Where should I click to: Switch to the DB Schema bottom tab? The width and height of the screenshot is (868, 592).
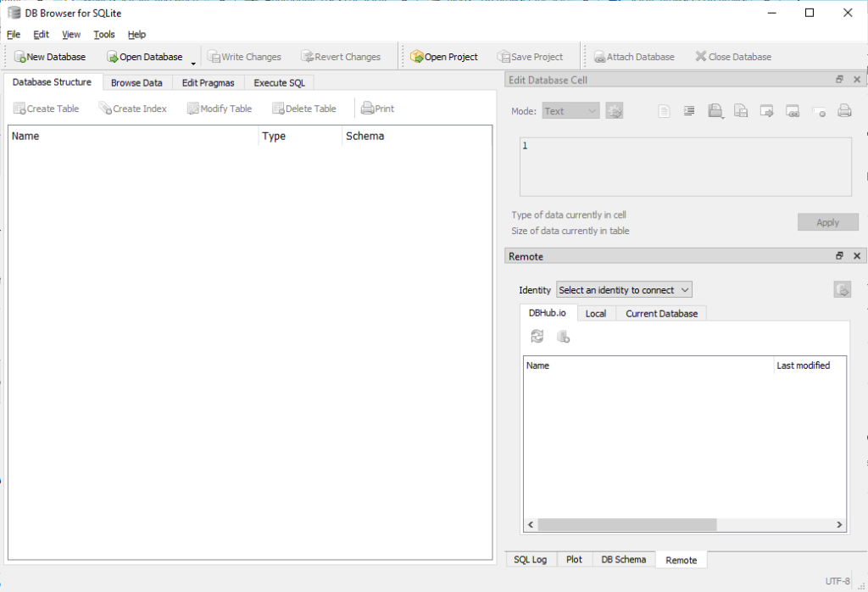[623, 560]
